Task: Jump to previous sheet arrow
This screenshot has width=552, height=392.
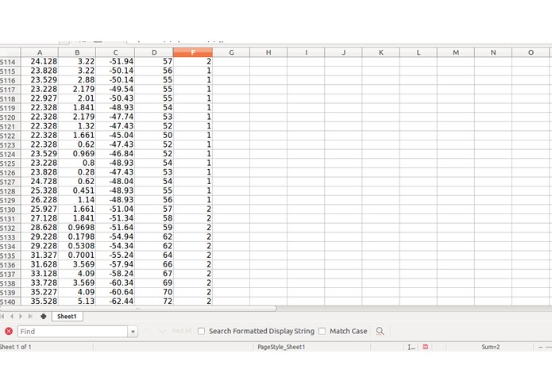Action: pyautogui.click(x=12, y=317)
